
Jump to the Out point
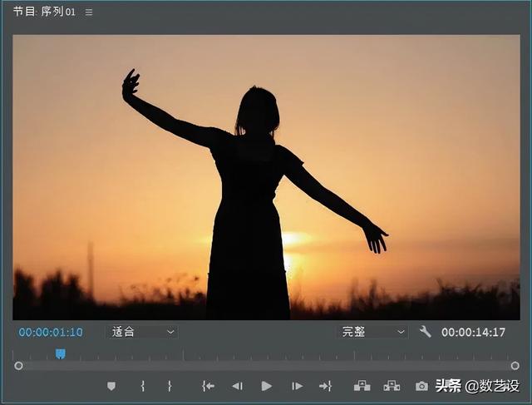(325, 386)
